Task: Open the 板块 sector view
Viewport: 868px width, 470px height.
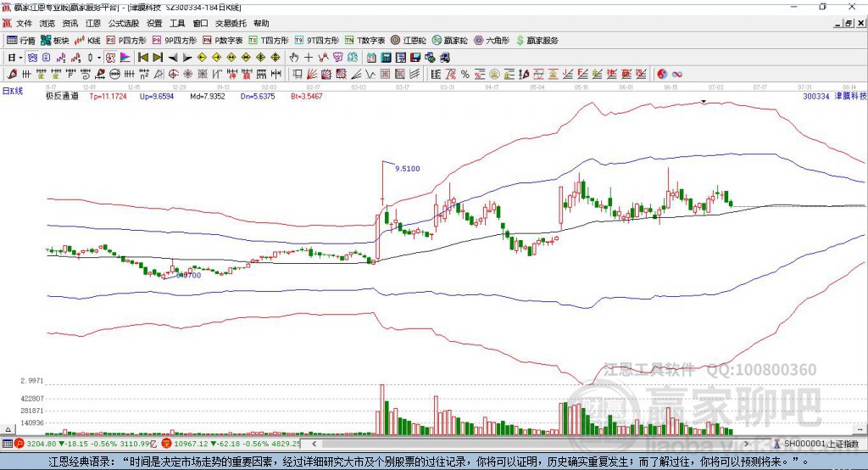Action: point(55,41)
